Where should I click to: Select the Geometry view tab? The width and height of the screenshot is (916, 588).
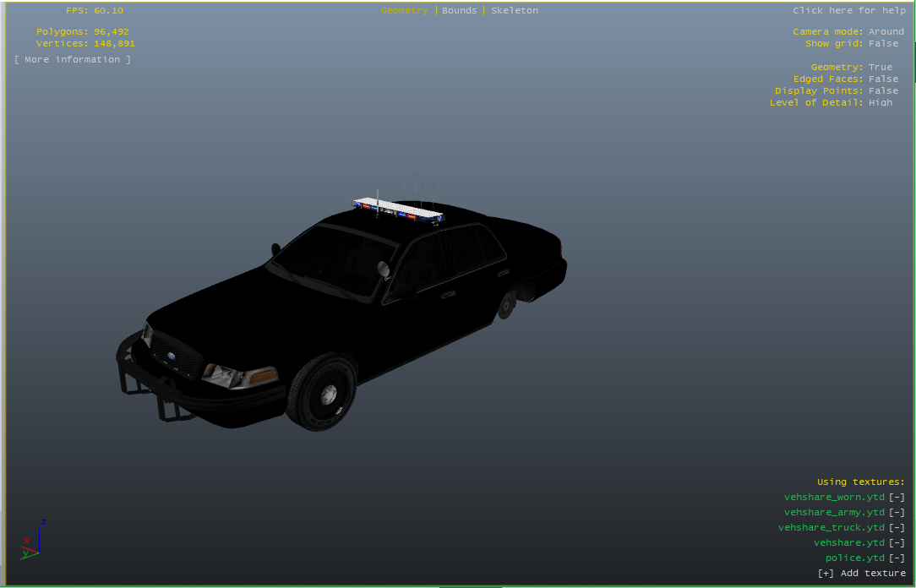(x=404, y=11)
